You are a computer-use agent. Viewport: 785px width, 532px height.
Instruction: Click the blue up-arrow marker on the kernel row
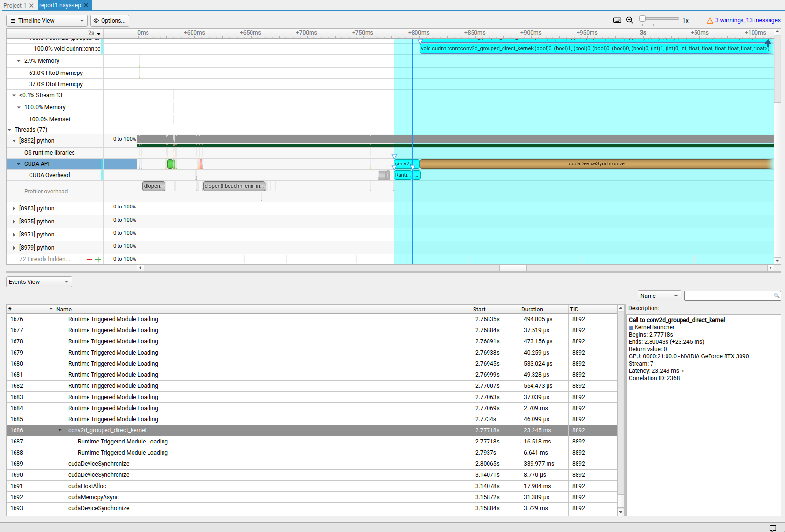point(768,43)
